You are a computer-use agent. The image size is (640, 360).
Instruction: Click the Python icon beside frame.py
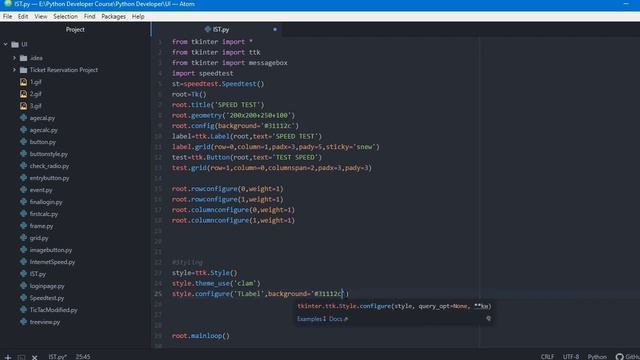pyautogui.click(x=23, y=226)
